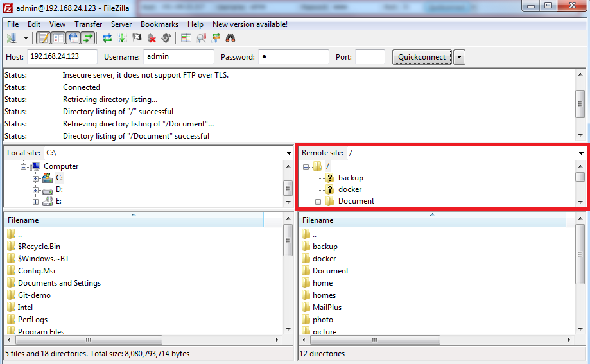This screenshot has width=590, height=364.
Task: Click the magnifying glass toolbar icon
Action: click(201, 38)
